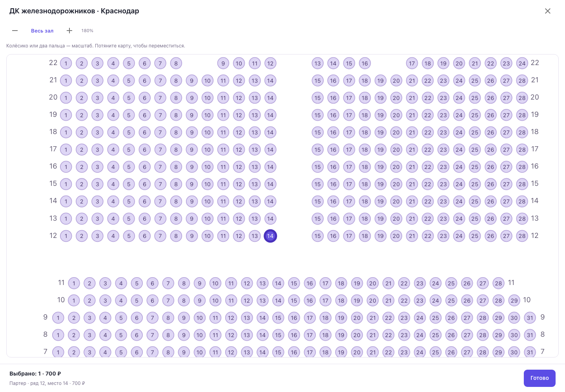Select seat 31 in row 8

coord(530,335)
